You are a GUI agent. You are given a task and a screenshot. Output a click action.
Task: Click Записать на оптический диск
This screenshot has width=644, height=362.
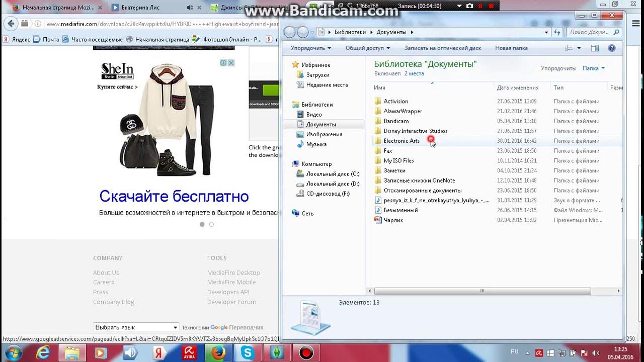pos(443,48)
